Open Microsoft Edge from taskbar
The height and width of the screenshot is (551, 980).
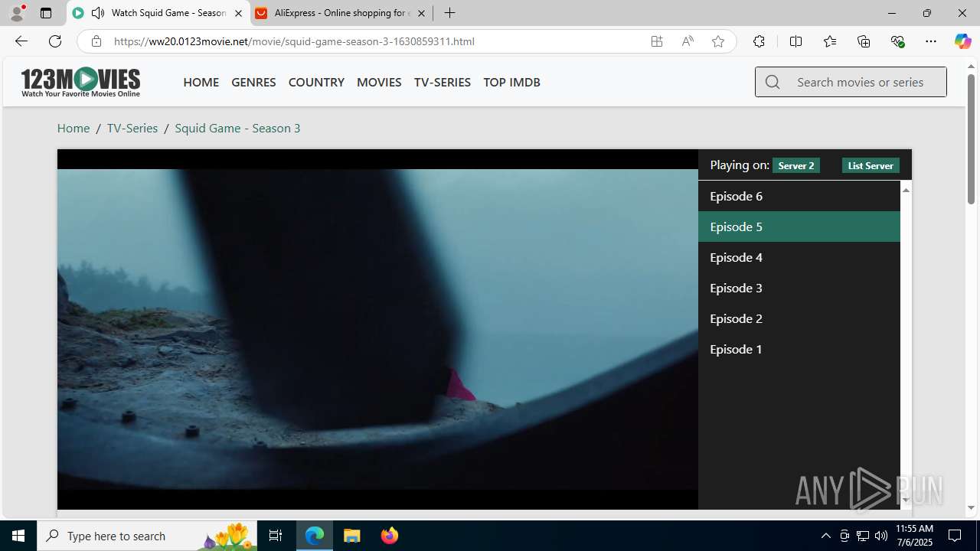(315, 536)
